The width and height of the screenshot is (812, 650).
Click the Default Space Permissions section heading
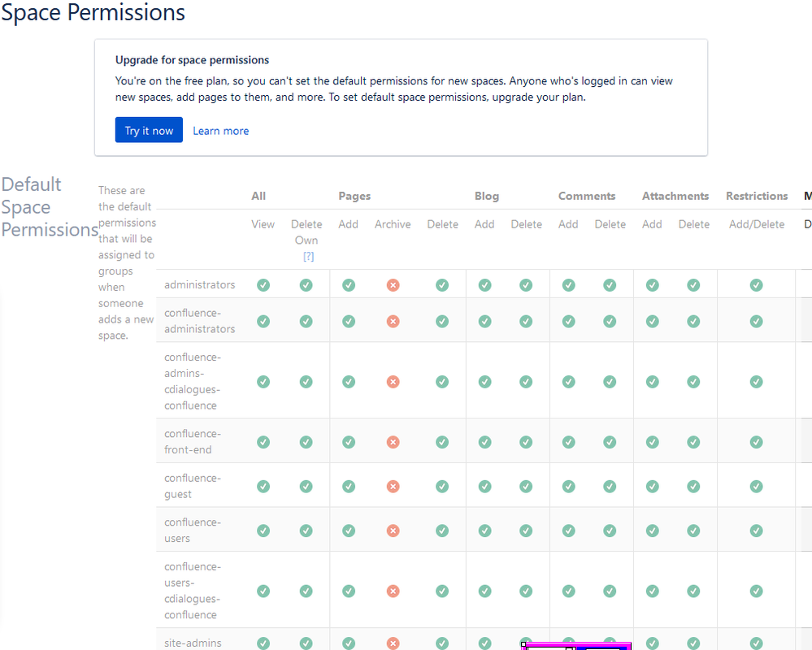(x=50, y=207)
